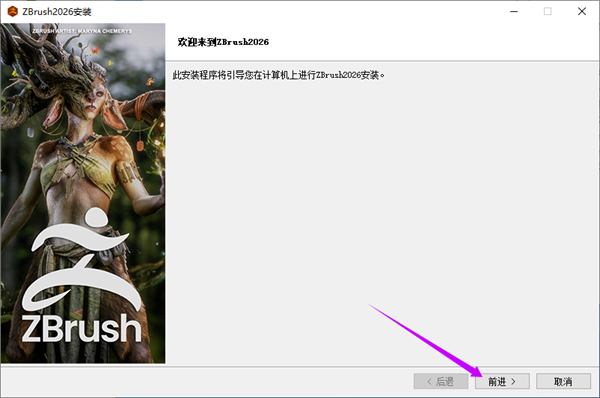Minimize the installer window
The width and height of the screenshot is (600, 398).
(x=514, y=11)
